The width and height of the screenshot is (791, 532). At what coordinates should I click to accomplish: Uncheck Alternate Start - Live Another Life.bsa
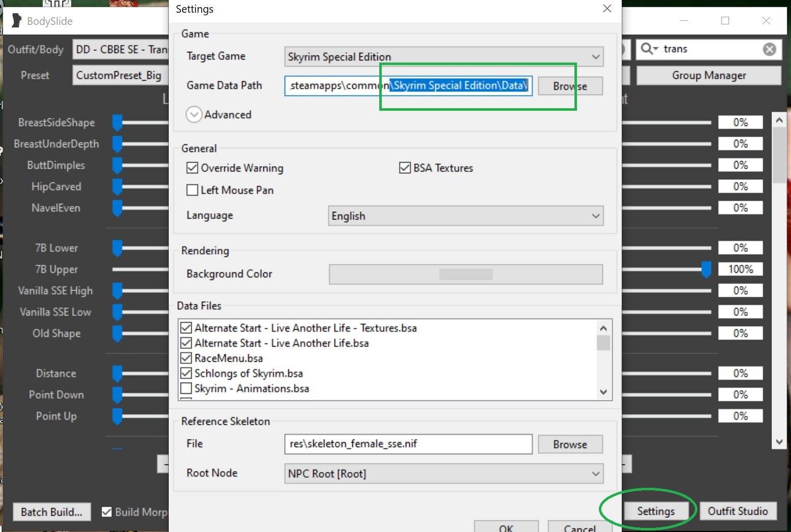tap(186, 343)
